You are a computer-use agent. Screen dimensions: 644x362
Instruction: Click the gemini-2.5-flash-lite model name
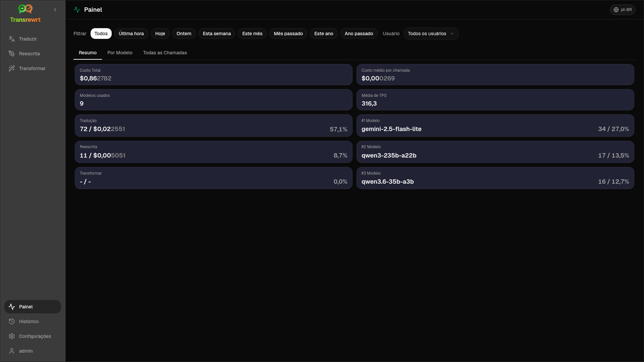pos(391,129)
